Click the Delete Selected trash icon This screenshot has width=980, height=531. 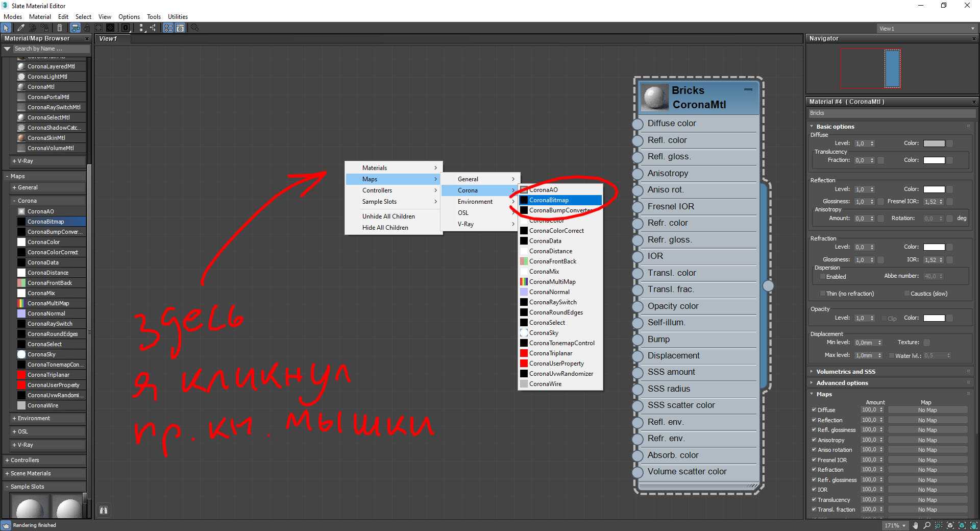click(60, 28)
